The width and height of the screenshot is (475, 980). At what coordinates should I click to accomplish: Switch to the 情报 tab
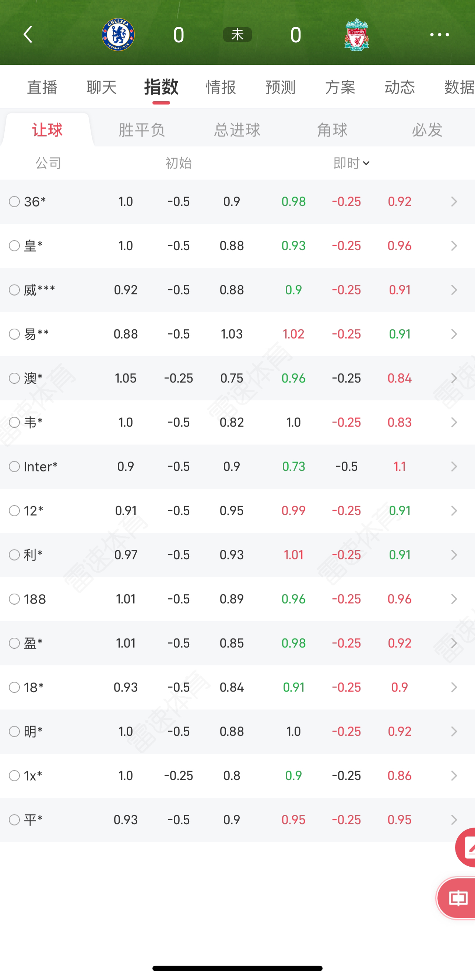(221, 87)
